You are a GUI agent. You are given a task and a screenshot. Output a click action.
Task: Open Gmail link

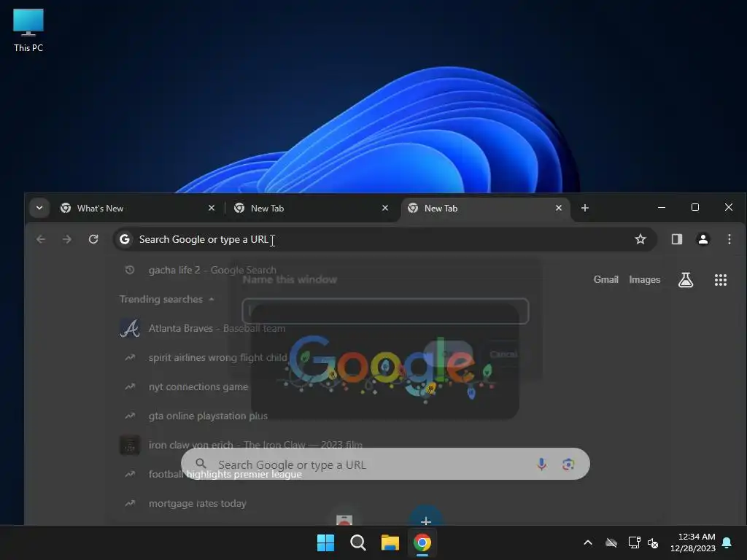point(605,279)
